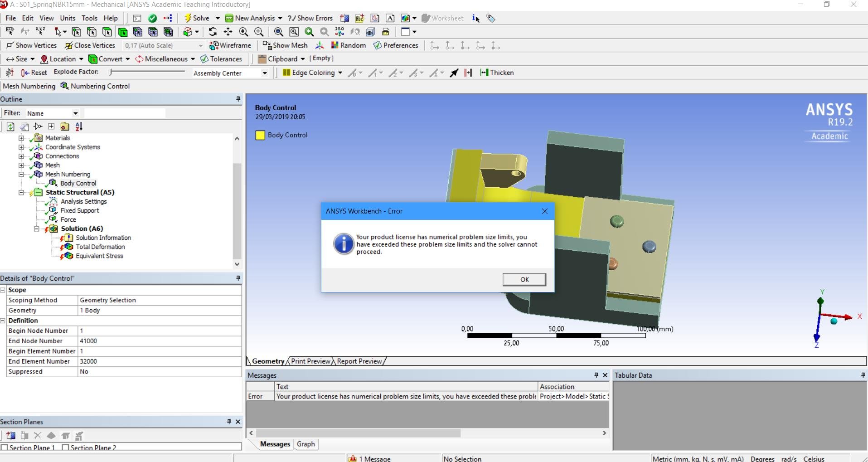Click the Sort A-Z icon in Outline
Image resolution: width=868 pixels, height=462 pixels.
79,126
